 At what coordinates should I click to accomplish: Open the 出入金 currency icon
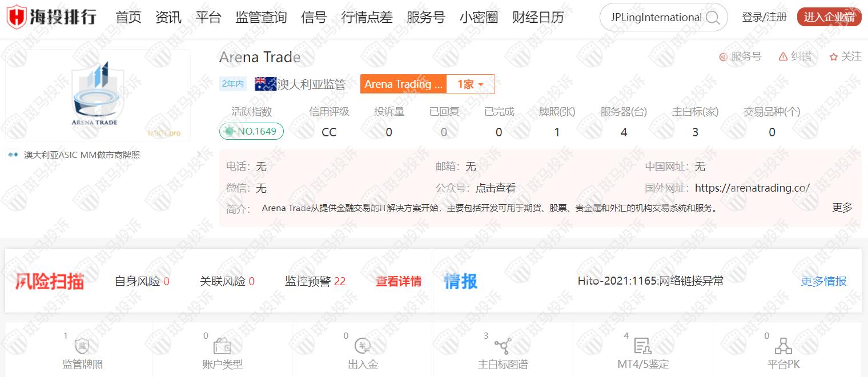pos(363,346)
